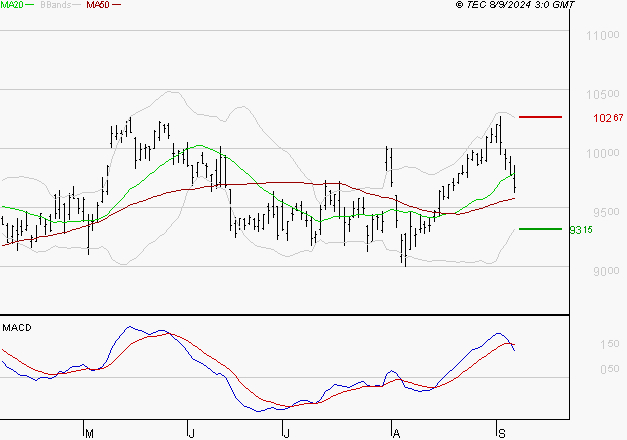Click the 0.50 MACD axis label

click(x=610, y=369)
